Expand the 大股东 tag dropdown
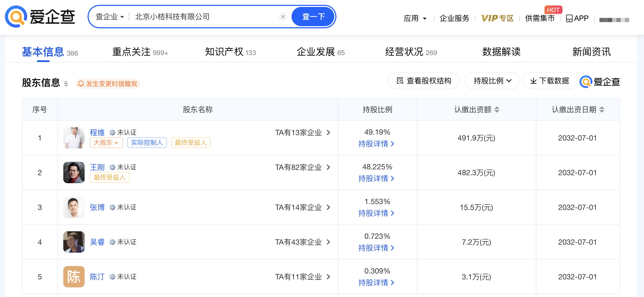 [106, 143]
